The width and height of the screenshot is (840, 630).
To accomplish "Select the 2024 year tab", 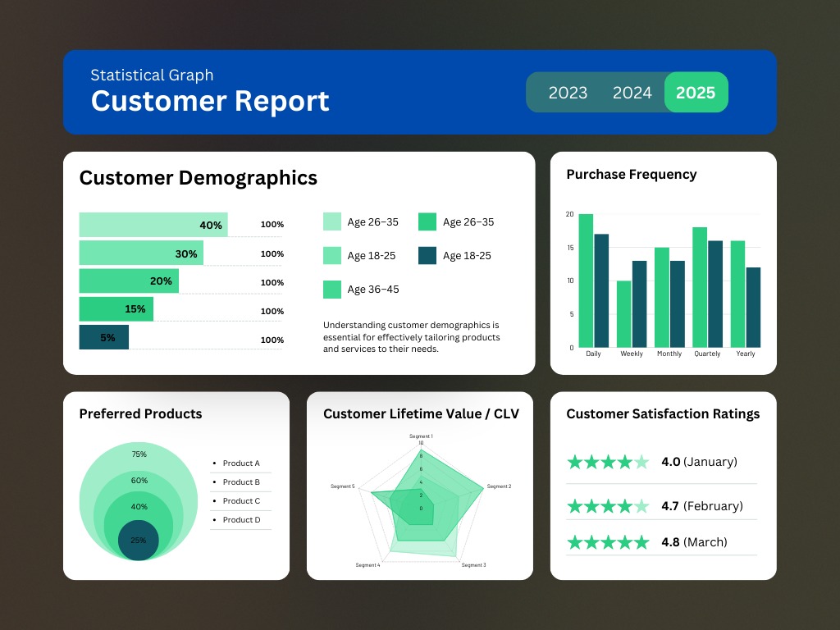I will [632, 93].
